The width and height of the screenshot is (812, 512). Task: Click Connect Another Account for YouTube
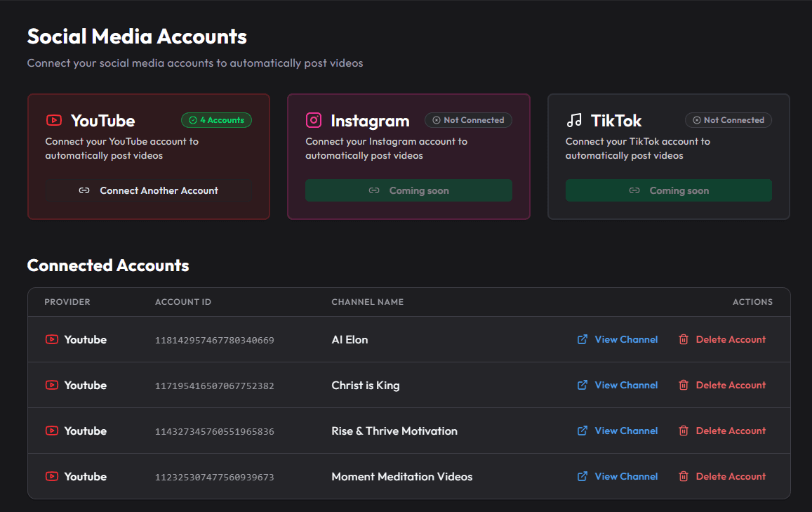(x=149, y=190)
